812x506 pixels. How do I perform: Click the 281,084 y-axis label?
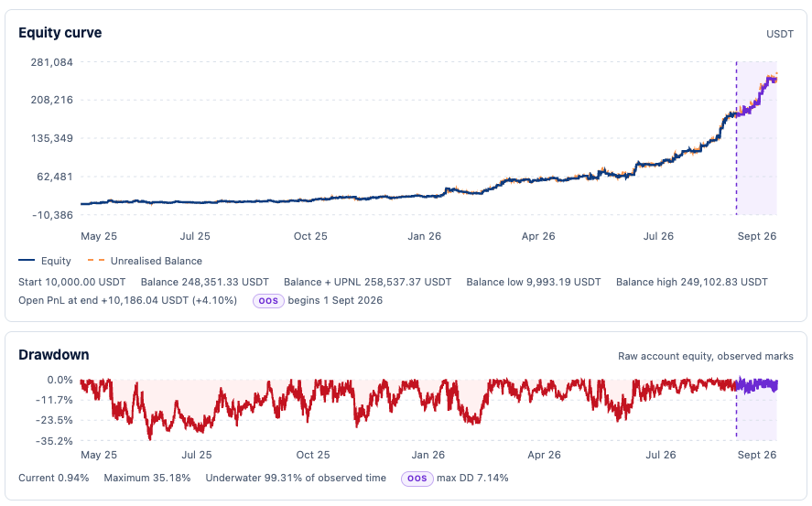[x=52, y=62]
